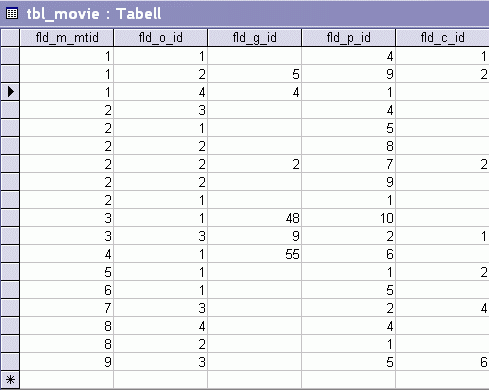Image resolution: width=489 pixels, height=390 pixels.
Task: Select the fld_p_id column header
Action: pyautogui.click(x=349, y=38)
